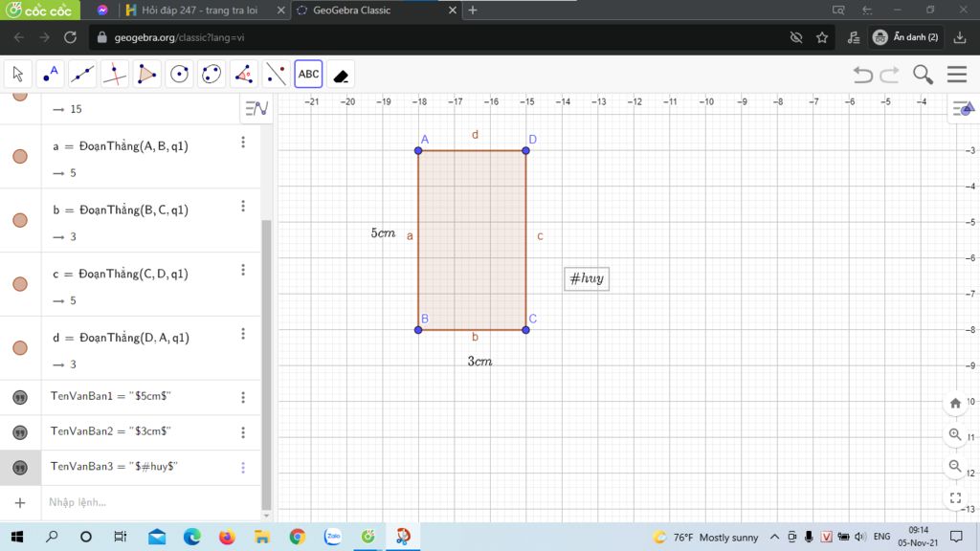Open Windows Start menu
980x551 pixels.
pos(17,537)
